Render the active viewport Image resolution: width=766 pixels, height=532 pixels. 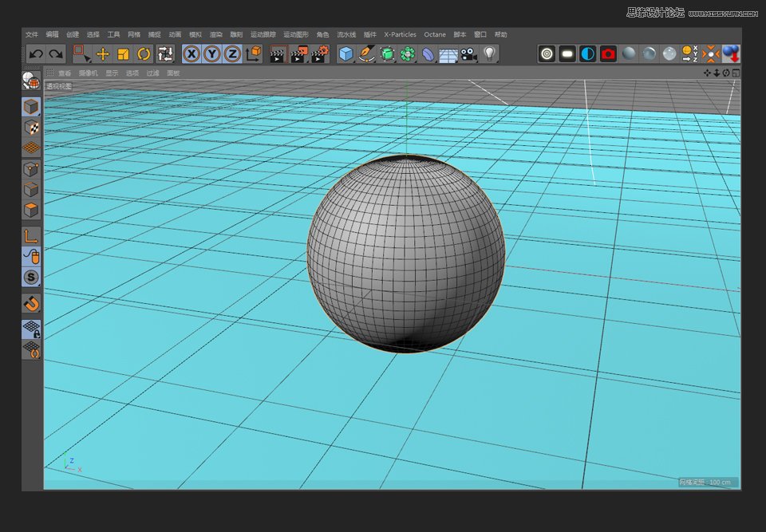276,54
